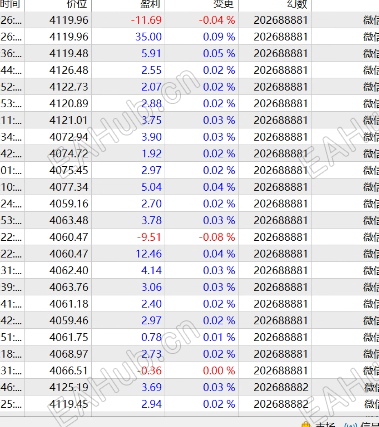Click the price cell 4077.34
379x427 pixels.
[x=69, y=187]
